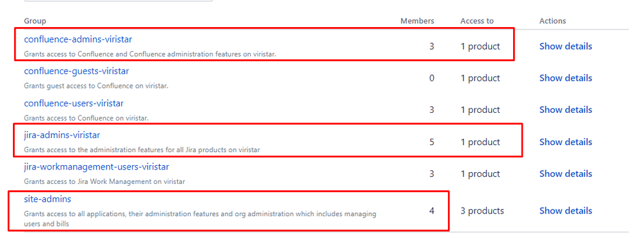
Task: Open the jira-workmanagement-users-viristar group
Action: [97, 167]
